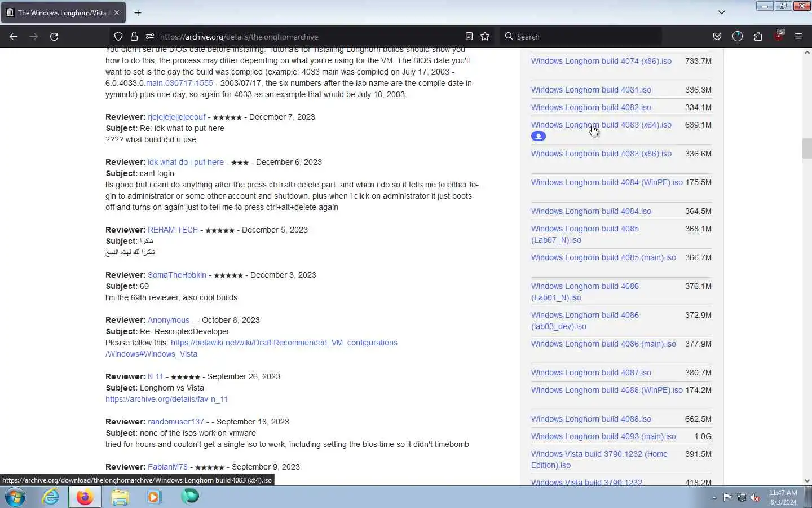Open the shield tracking protection icon

118,37
